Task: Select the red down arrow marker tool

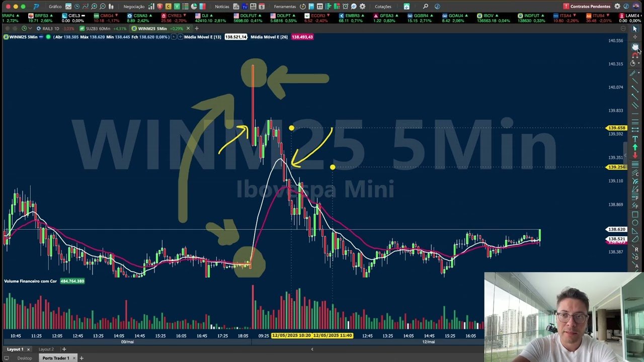Action: coord(635,154)
